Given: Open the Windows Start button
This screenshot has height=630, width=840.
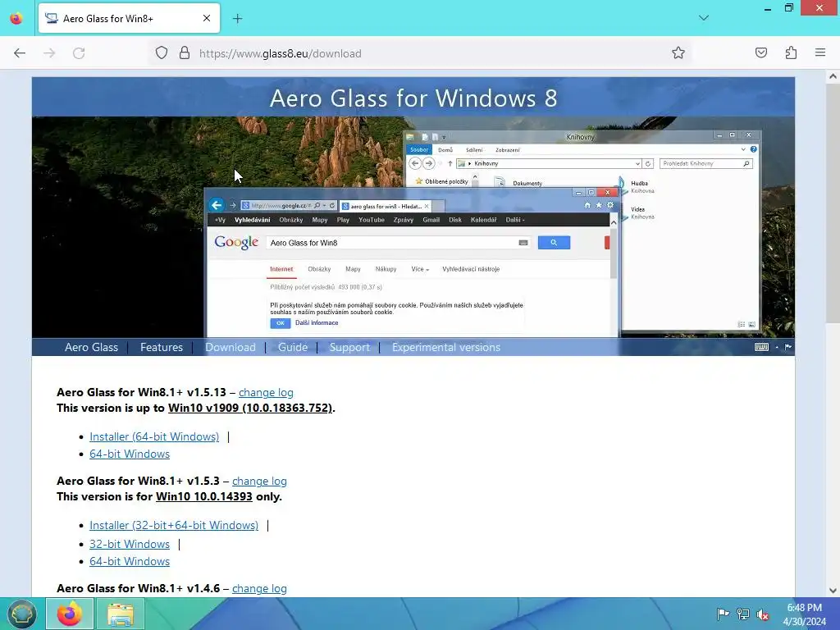Looking at the screenshot, I should point(21,614).
